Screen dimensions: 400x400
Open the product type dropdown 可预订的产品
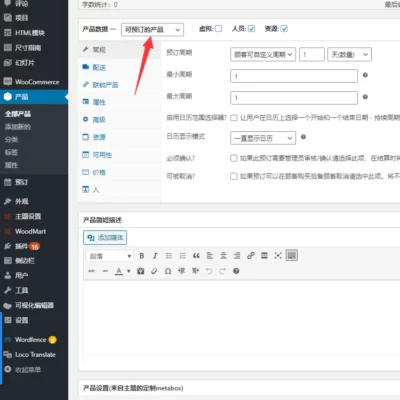pos(152,30)
